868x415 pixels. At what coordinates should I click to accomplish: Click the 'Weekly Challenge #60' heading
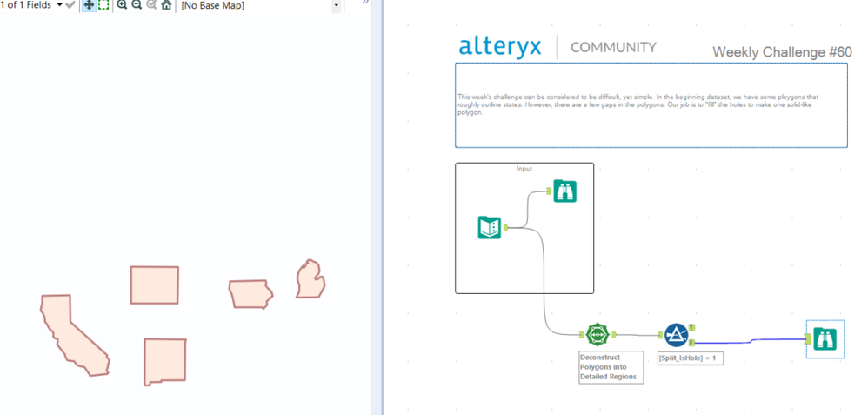click(782, 52)
